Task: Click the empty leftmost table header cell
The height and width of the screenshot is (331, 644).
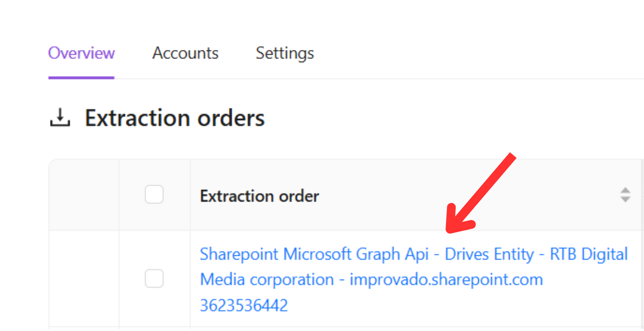Action: pyautogui.click(x=84, y=195)
